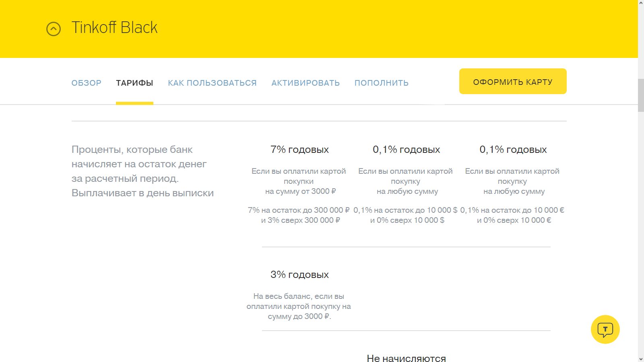Click the Tinkoff Black heading

click(x=114, y=27)
